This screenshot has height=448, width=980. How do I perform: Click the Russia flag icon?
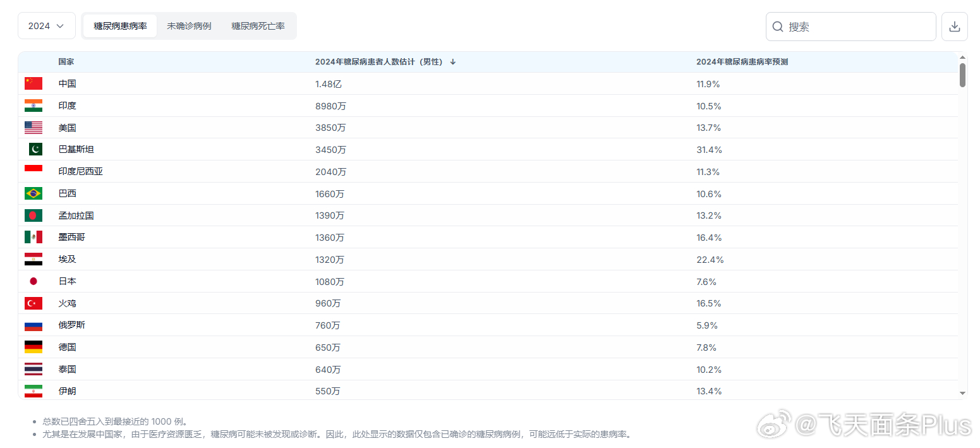click(33, 325)
